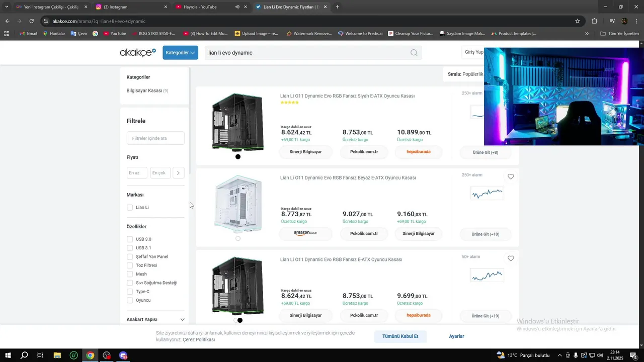The width and height of the screenshot is (644, 362).
Task: Click the volume icon in system tray
Action: click(x=600, y=355)
